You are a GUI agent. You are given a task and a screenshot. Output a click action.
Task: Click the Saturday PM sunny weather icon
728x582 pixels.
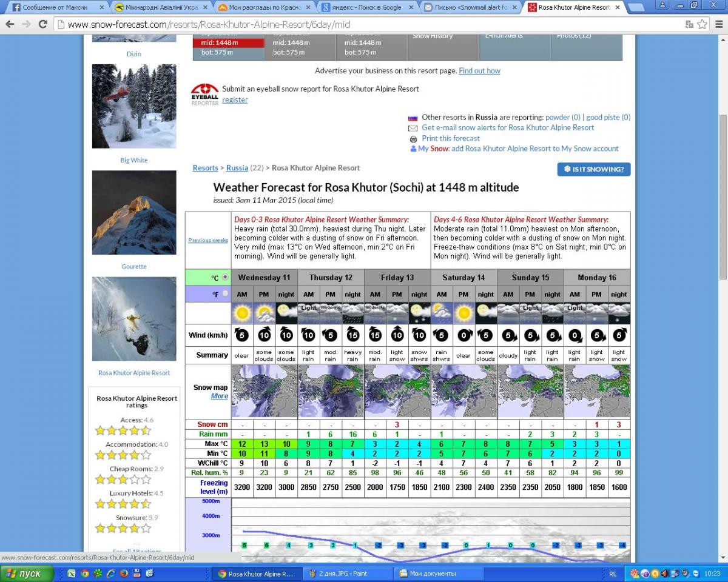(463, 313)
